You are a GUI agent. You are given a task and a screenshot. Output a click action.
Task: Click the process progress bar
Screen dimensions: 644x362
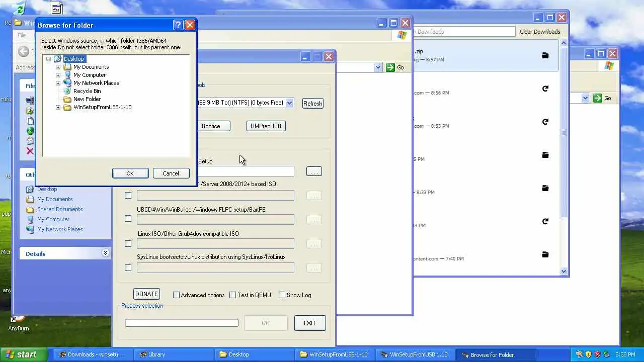pyautogui.click(x=182, y=323)
